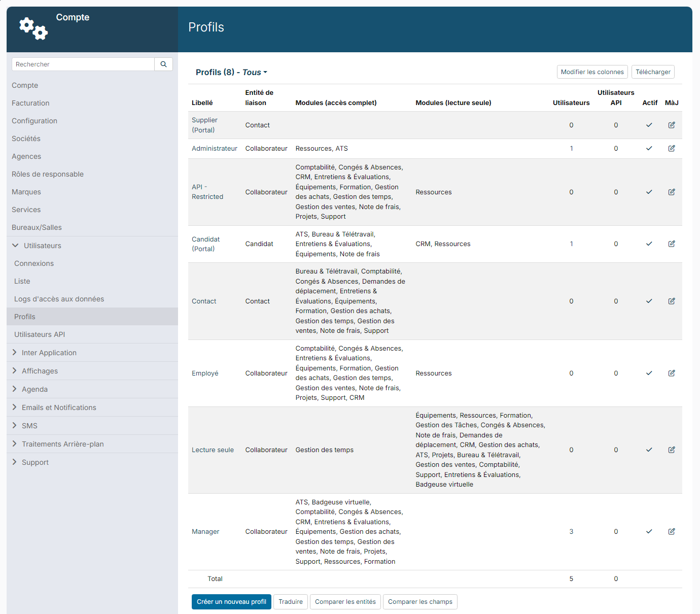Expand the Support section

point(92,462)
